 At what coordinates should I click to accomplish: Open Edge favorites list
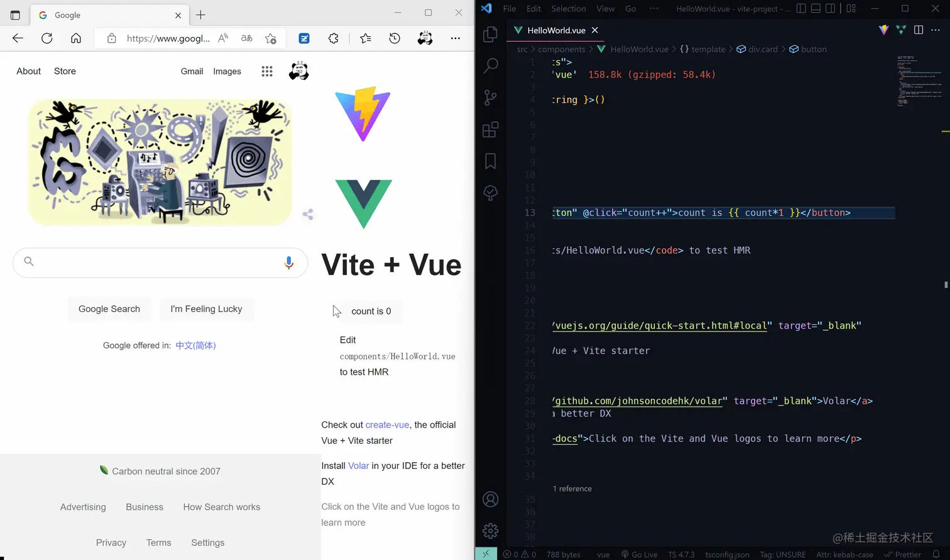point(366,38)
